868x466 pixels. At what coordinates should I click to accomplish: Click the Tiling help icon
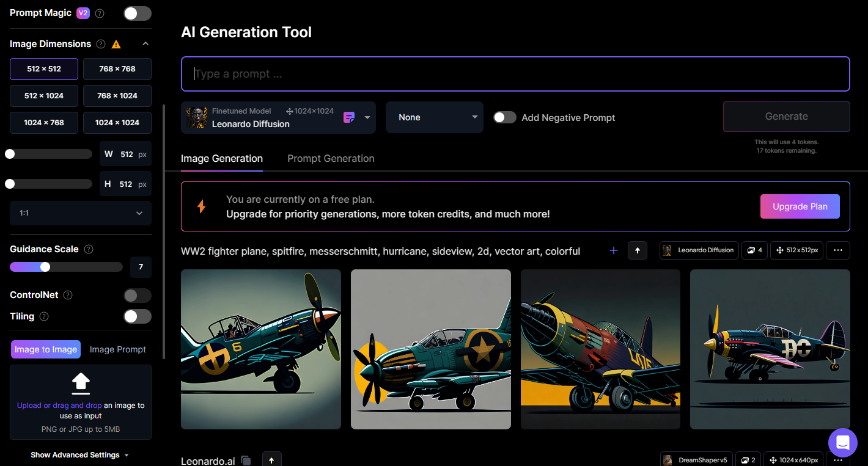click(44, 316)
